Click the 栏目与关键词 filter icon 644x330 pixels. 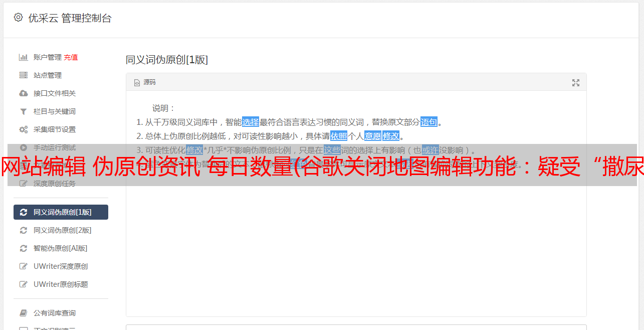(x=23, y=111)
